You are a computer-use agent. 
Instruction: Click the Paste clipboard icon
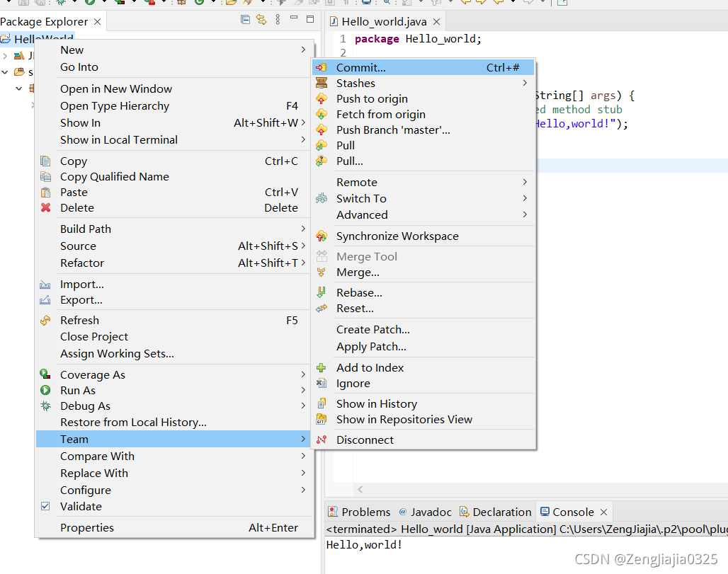tap(45, 192)
